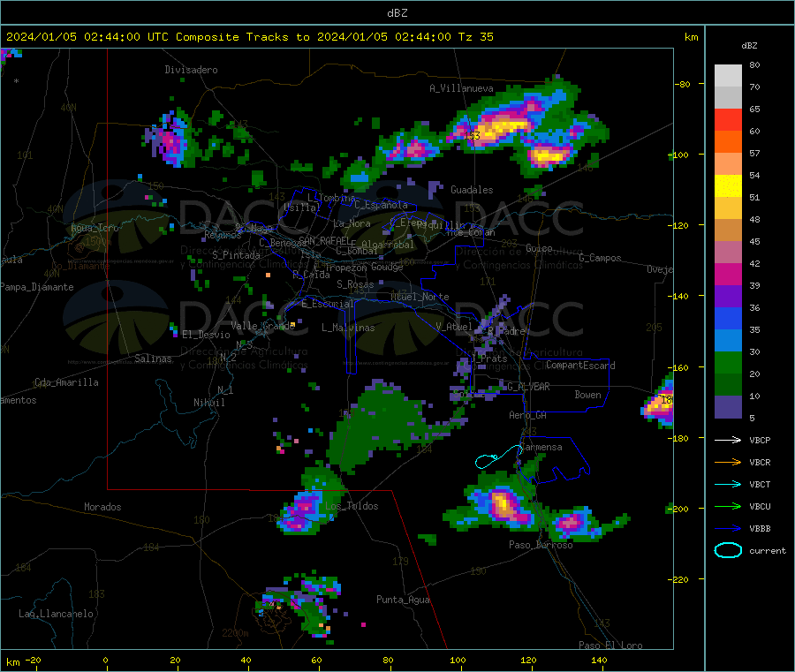Click the 'Paso_Barroso' map label

coord(541,545)
